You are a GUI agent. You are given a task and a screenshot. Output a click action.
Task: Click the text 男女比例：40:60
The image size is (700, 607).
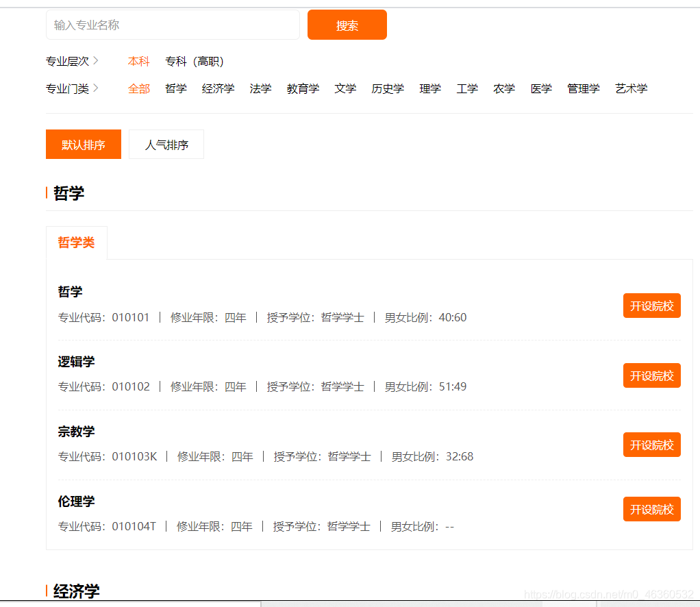point(425,318)
